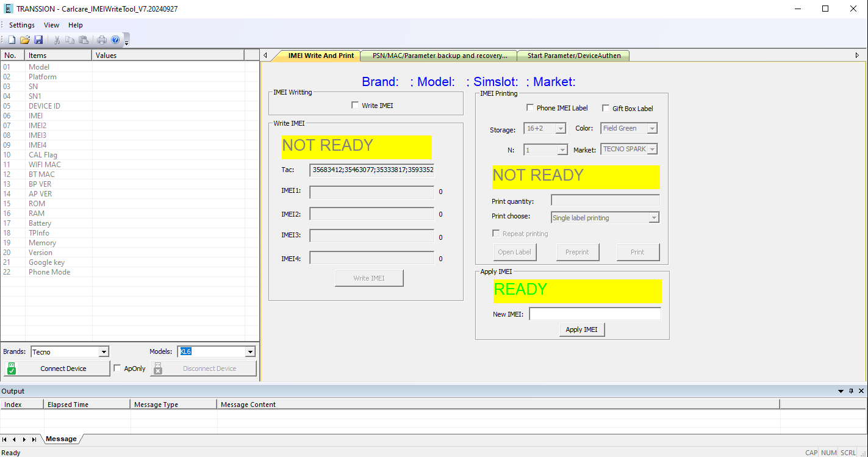Click the Tac text field

click(x=371, y=170)
